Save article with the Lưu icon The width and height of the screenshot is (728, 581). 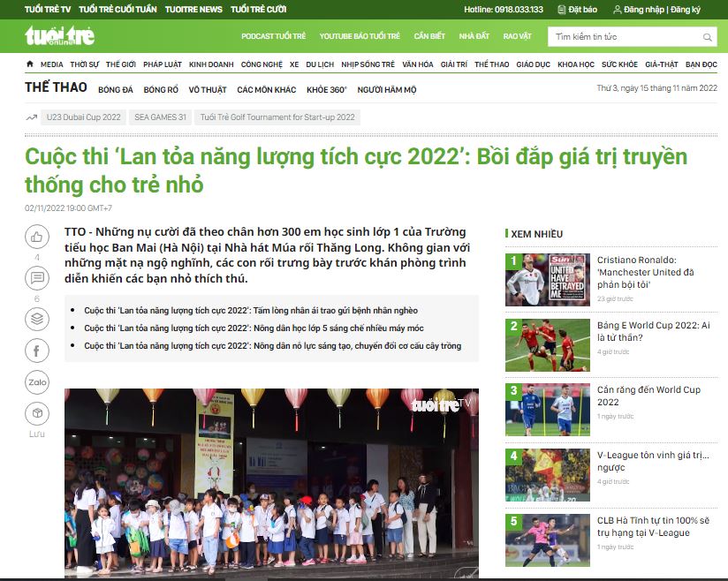pyautogui.click(x=36, y=413)
